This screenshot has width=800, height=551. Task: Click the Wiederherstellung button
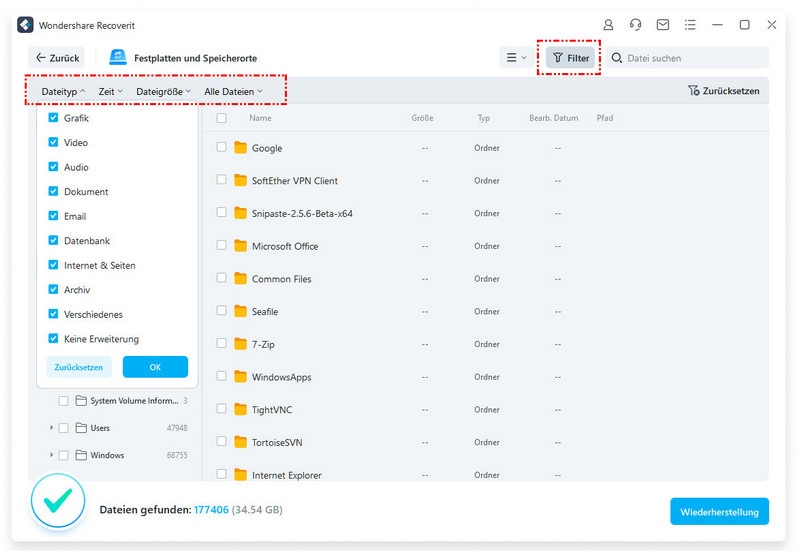click(719, 511)
